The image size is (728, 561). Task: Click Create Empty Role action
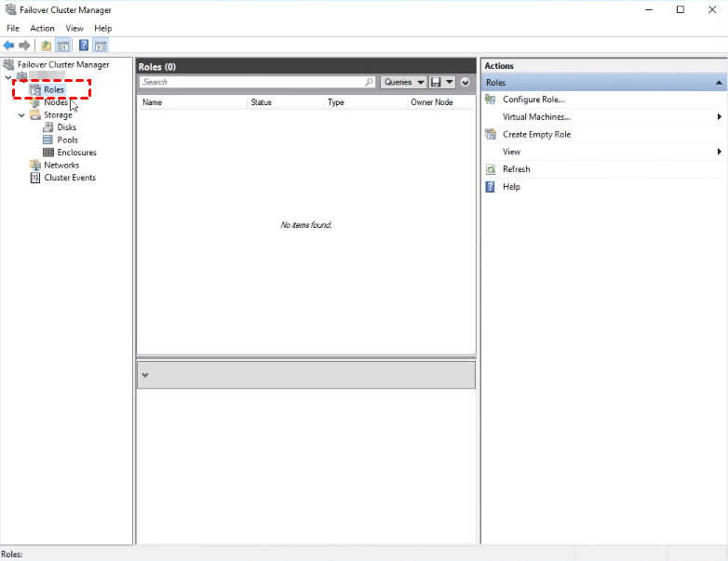click(537, 135)
